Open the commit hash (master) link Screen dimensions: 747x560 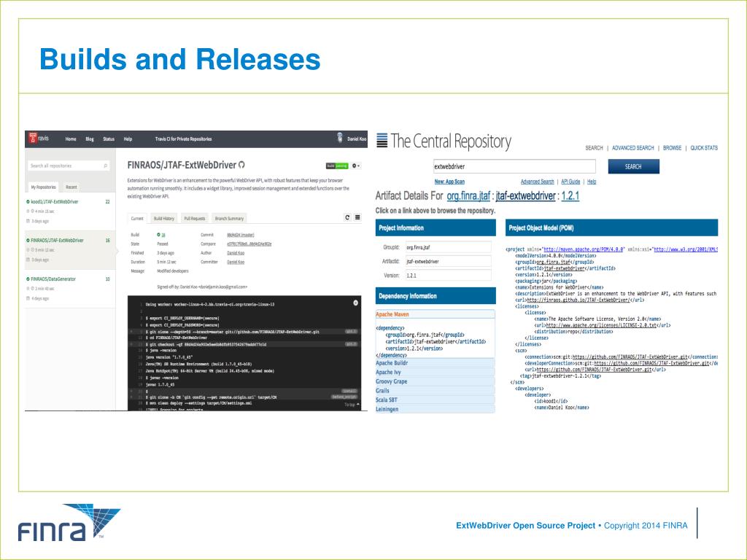tap(241, 235)
